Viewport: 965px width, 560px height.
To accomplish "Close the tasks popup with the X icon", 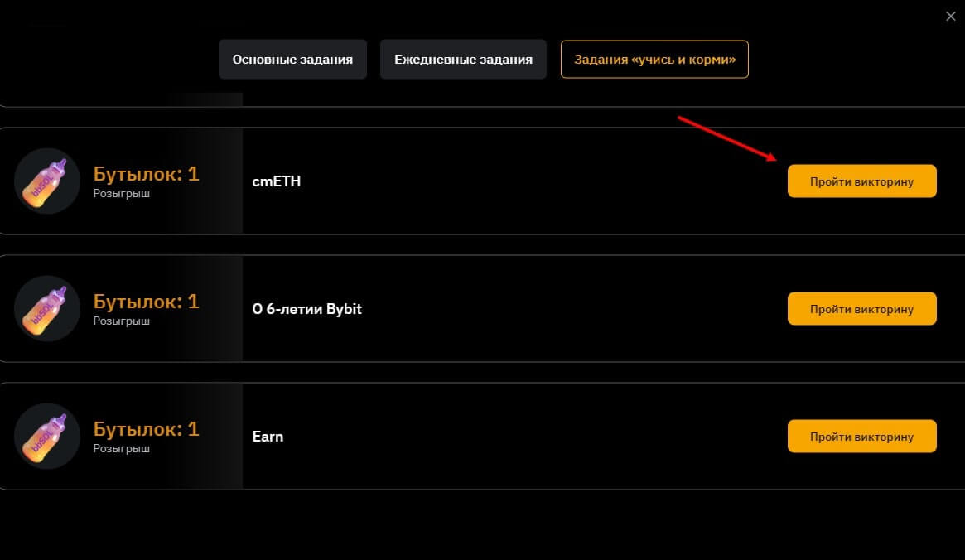I will click(950, 16).
